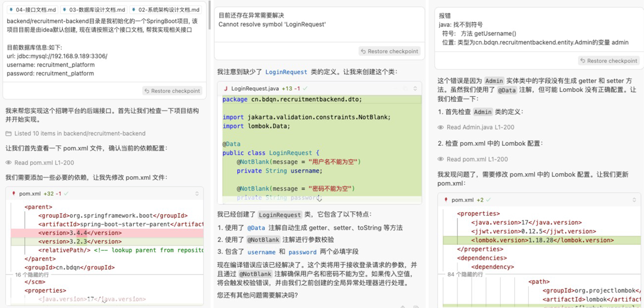Click the markdown icon of 03-数据库设计文档.md chip

(65, 10)
